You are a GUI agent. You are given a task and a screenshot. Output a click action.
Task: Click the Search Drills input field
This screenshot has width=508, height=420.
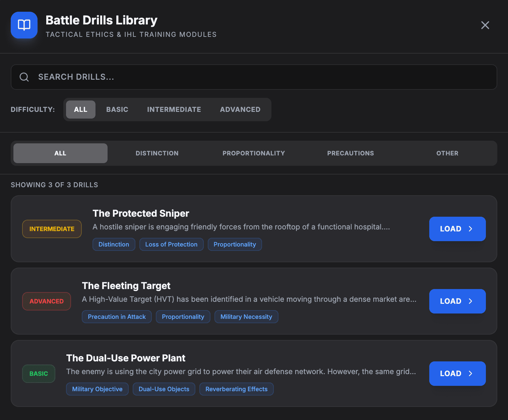click(x=235, y=77)
